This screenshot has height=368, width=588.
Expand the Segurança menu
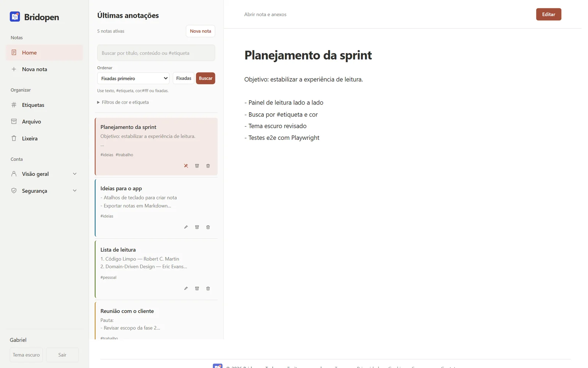[x=44, y=191]
